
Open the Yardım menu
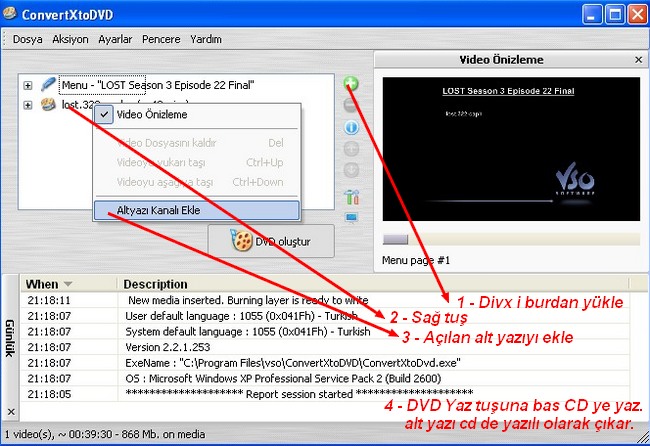tap(206, 39)
